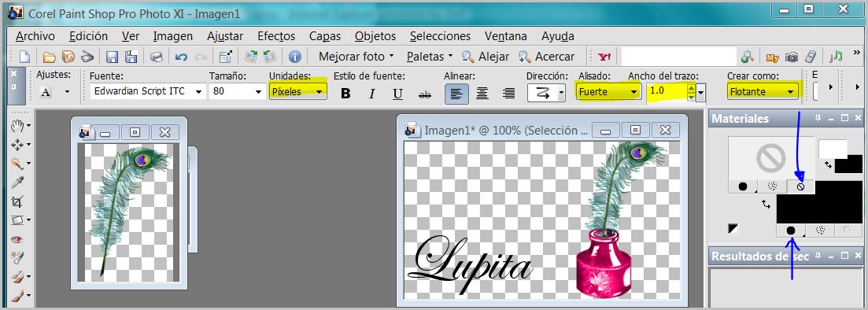Click the Yahoo Y! icon
The image size is (868, 310).
(604, 57)
